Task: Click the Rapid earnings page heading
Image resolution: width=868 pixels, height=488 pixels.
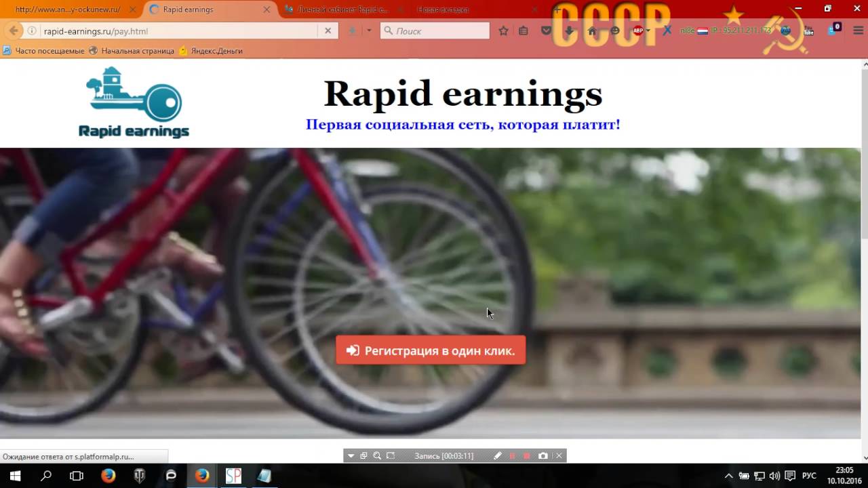Action: tap(463, 94)
